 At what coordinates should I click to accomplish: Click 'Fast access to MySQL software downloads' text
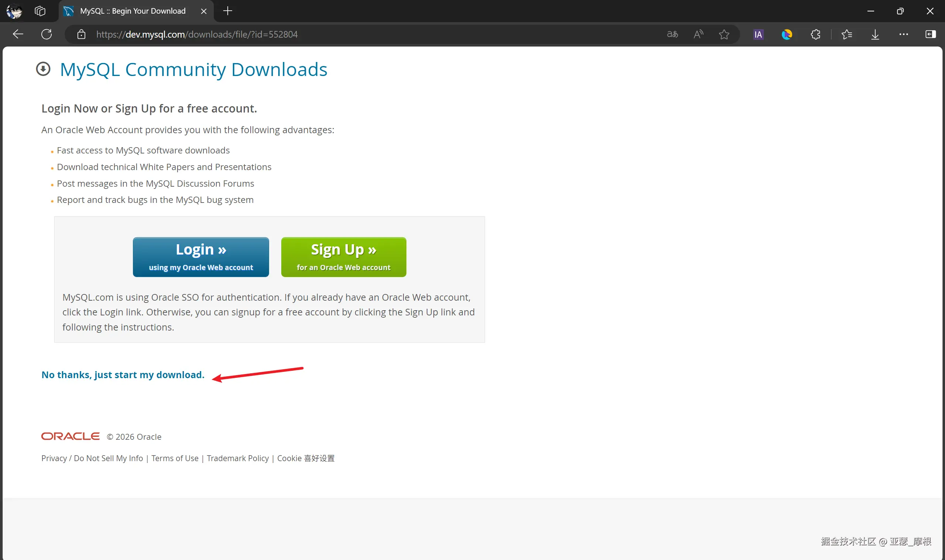[143, 150]
